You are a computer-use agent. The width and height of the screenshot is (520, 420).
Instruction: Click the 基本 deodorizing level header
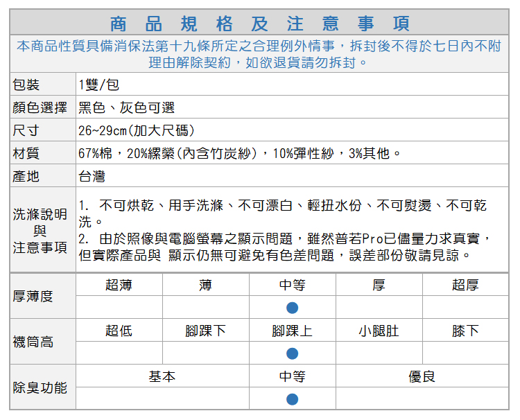[162, 376]
